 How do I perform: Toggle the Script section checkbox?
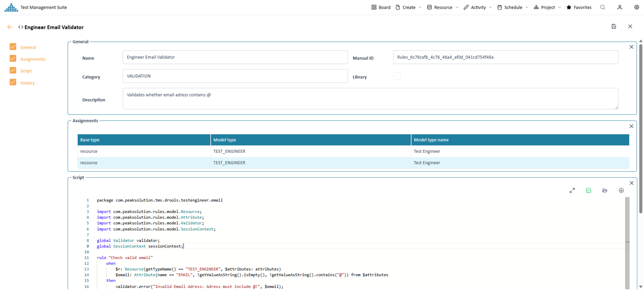13,70
